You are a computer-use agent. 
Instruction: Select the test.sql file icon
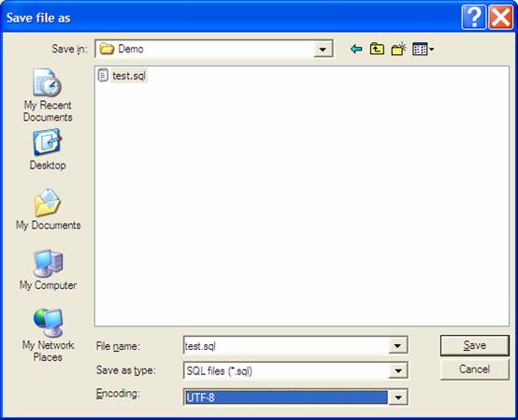[103, 76]
